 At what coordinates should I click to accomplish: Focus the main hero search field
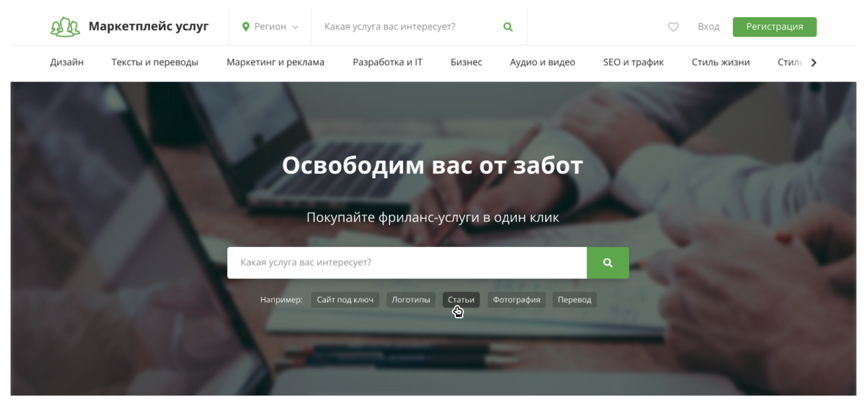pos(406,263)
